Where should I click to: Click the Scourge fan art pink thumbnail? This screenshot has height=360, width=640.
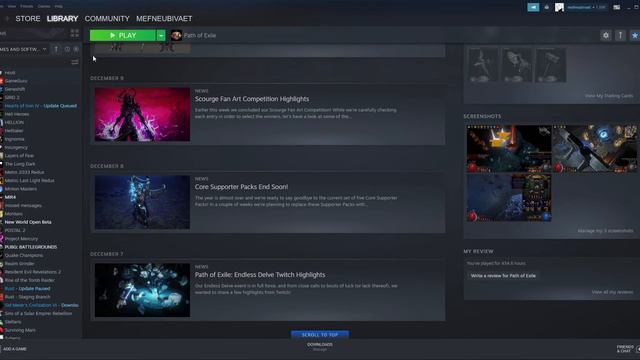coord(142,114)
